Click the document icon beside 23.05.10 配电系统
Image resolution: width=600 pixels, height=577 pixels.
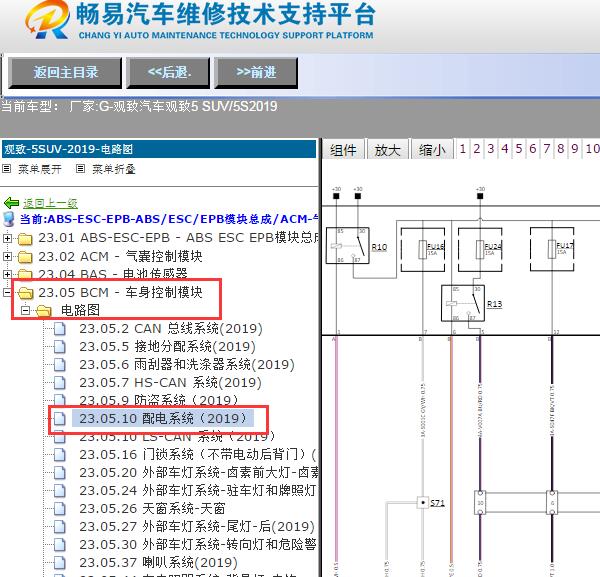[x=60, y=418]
